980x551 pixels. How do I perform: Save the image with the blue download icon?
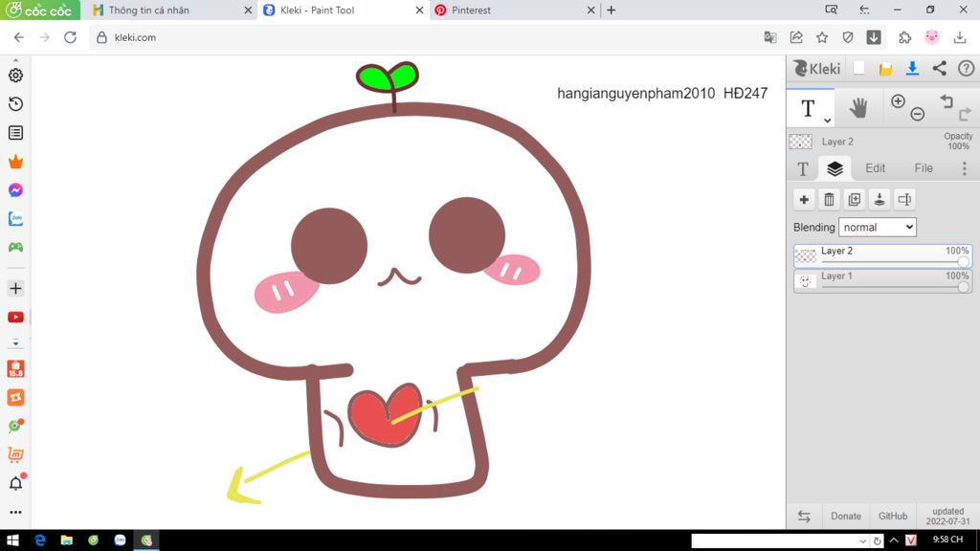coord(912,68)
